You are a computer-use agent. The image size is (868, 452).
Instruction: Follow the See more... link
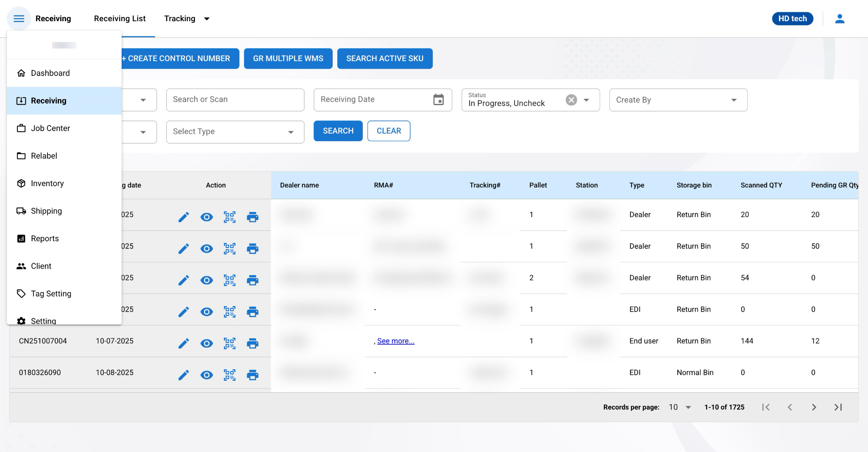(395, 341)
